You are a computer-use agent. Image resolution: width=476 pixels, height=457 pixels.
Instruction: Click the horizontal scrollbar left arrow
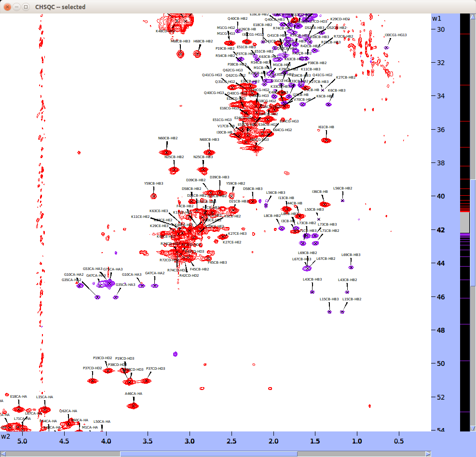(x=3, y=453)
